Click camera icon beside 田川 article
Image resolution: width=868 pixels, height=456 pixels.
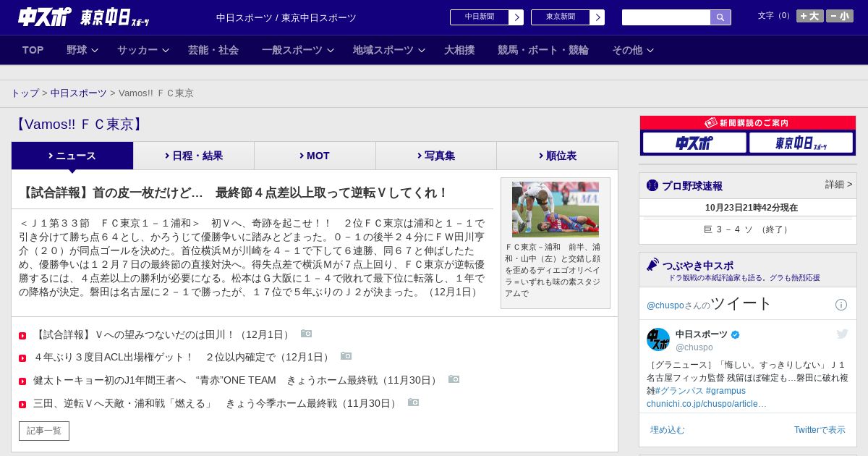click(x=306, y=334)
